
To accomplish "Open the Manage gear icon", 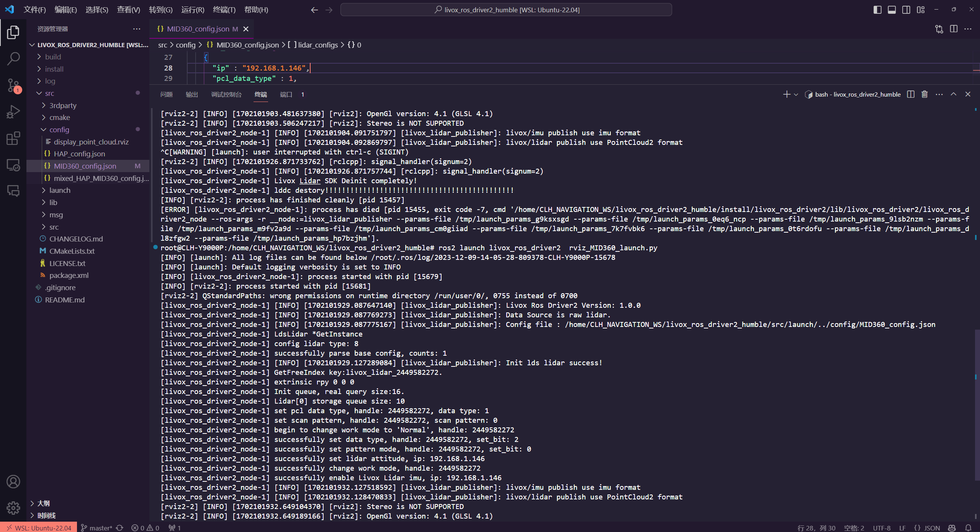I will (13, 508).
